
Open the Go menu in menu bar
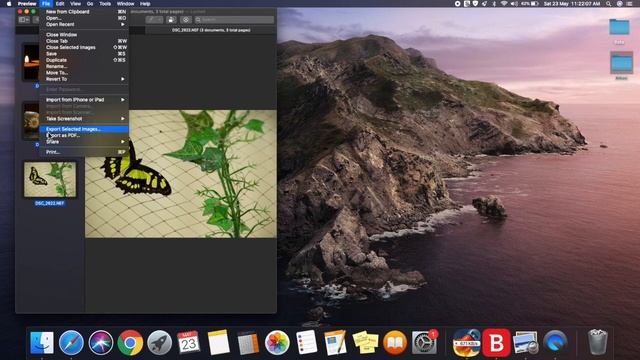(x=90, y=4)
